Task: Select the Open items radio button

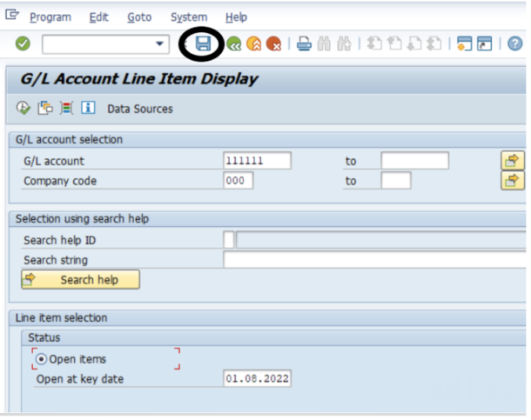Action: pyautogui.click(x=41, y=359)
